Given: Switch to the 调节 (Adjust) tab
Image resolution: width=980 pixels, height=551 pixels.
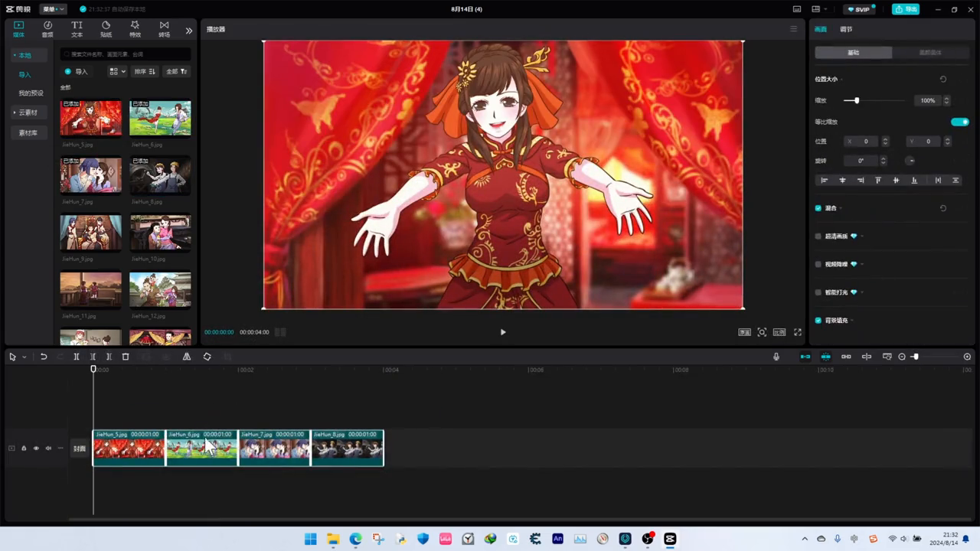Looking at the screenshot, I should point(846,29).
